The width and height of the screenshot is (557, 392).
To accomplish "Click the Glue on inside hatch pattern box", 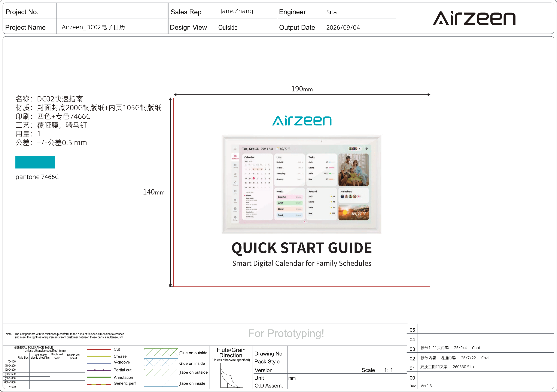I will [x=161, y=362].
